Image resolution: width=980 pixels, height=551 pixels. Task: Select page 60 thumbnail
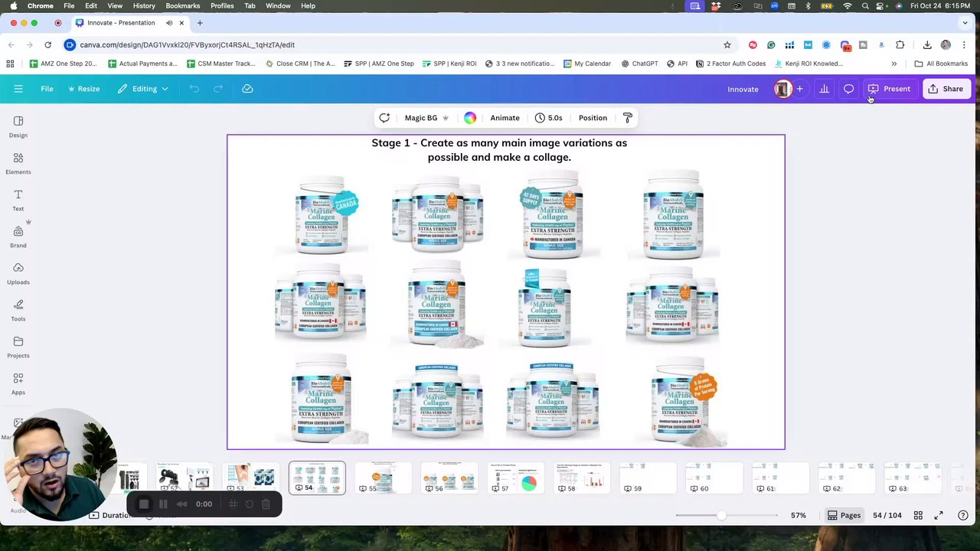[x=714, y=478]
